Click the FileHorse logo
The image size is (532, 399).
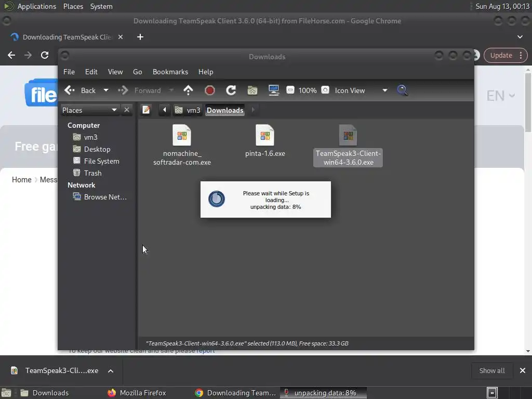pos(41,93)
